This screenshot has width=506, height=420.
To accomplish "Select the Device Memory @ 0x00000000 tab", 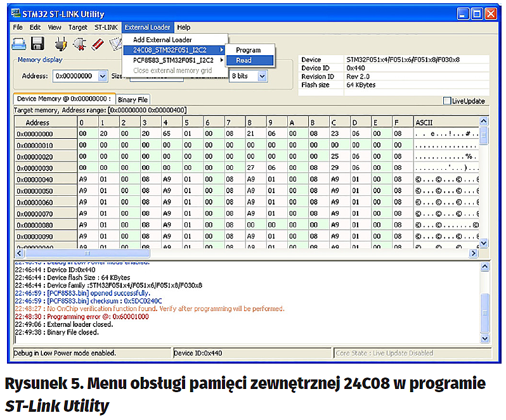I will (x=63, y=99).
